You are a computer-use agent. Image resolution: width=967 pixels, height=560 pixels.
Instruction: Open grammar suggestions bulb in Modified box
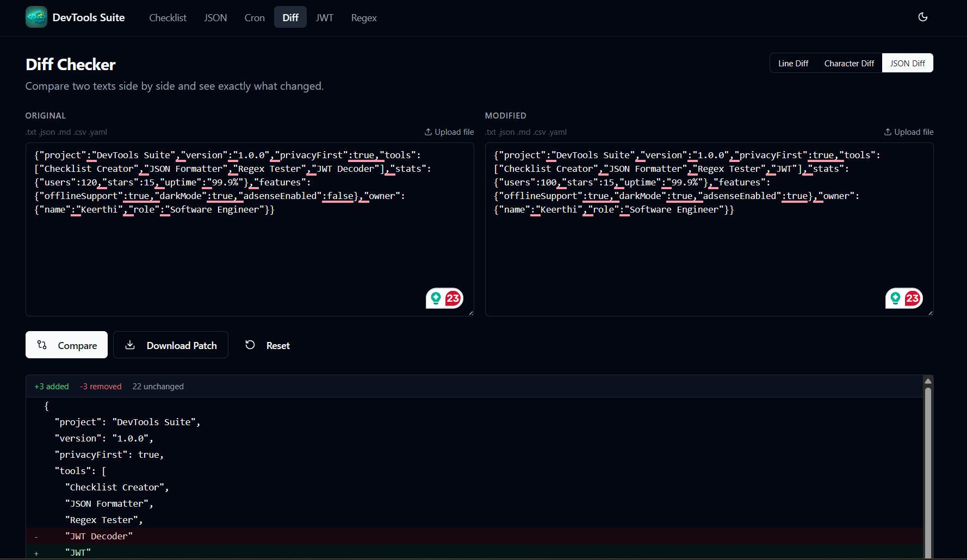(x=895, y=298)
